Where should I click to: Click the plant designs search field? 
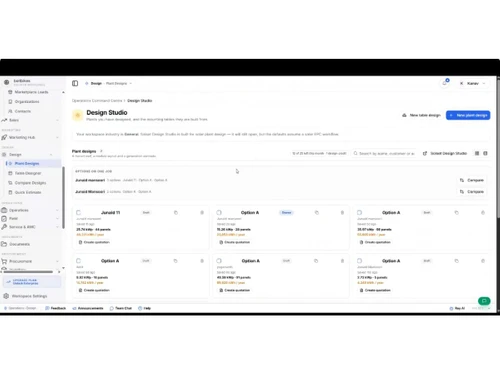click(384, 153)
